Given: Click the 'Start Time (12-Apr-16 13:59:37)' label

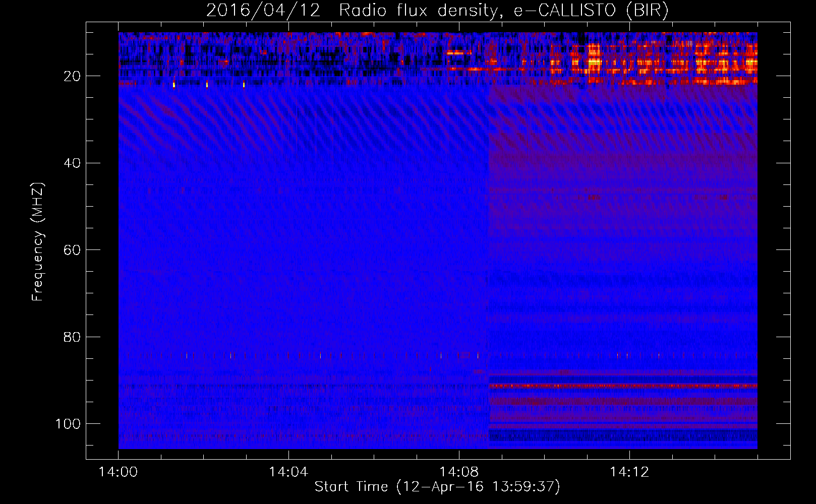Looking at the screenshot, I should point(437,487).
